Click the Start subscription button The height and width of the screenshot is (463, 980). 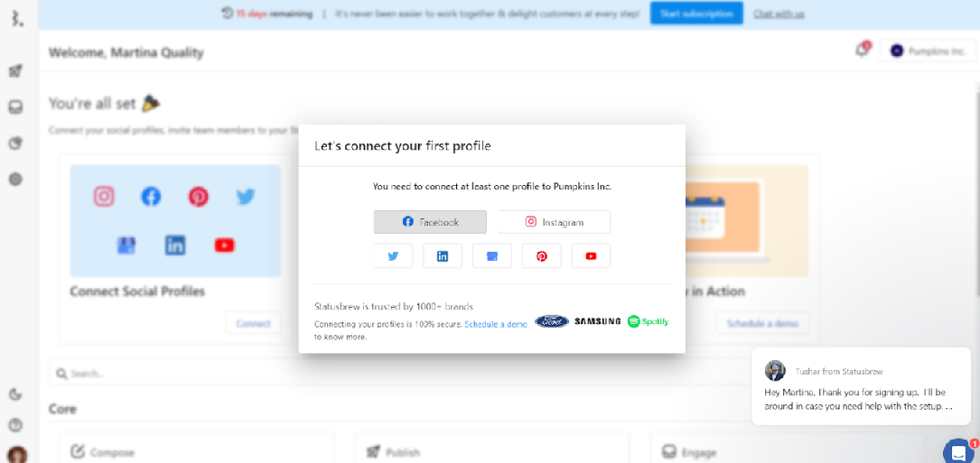[696, 14]
